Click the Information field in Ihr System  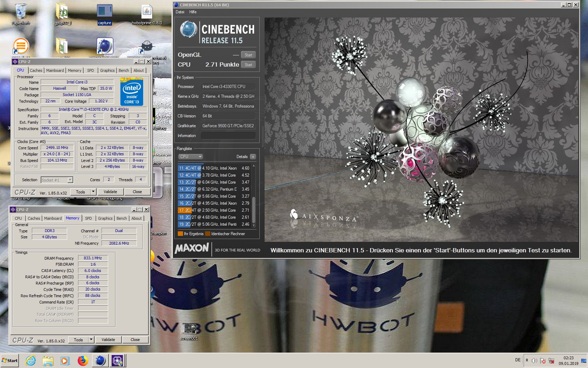point(228,136)
